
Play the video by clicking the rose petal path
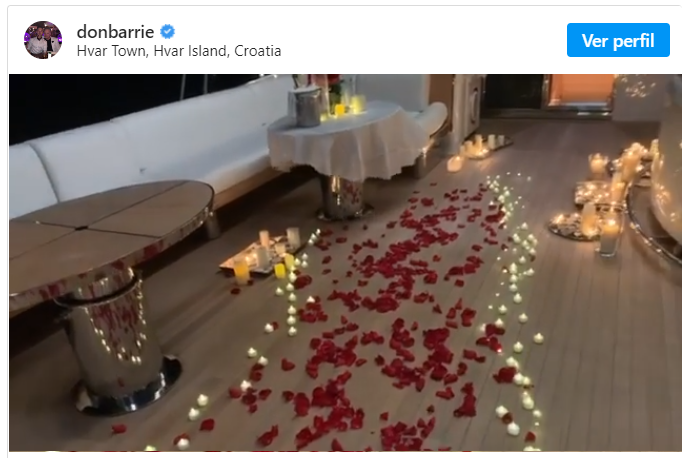(x=397, y=309)
